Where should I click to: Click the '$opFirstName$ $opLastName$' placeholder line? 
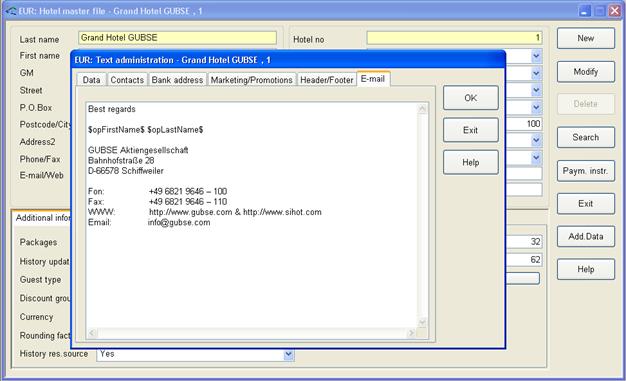click(145, 130)
